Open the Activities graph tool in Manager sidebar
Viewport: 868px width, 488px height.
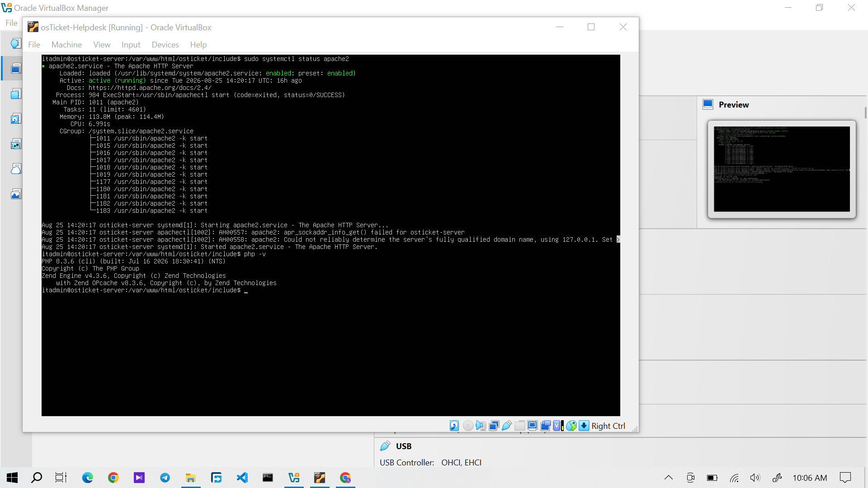pyautogui.click(x=16, y=194)
